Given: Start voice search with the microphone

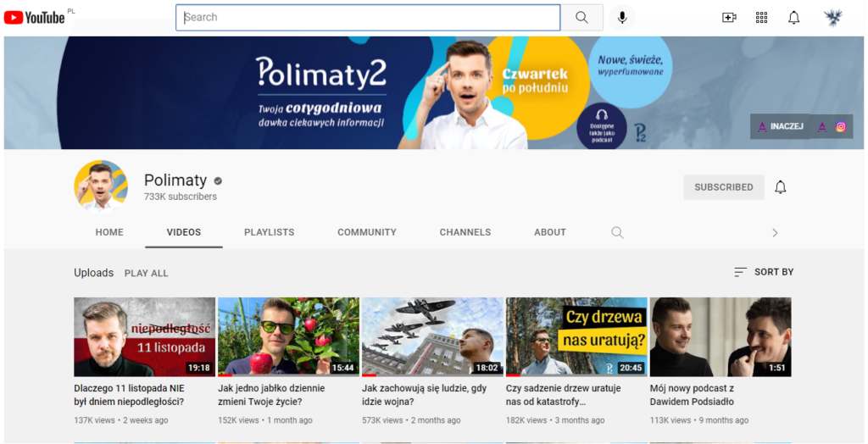Looking at the screenshot, I should coord(622,18).
